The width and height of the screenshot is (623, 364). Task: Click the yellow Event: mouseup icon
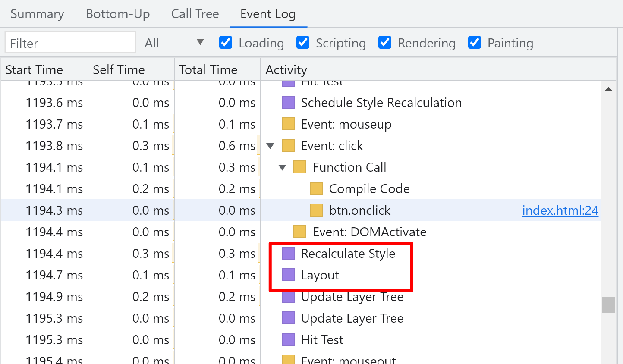point(288,124)
